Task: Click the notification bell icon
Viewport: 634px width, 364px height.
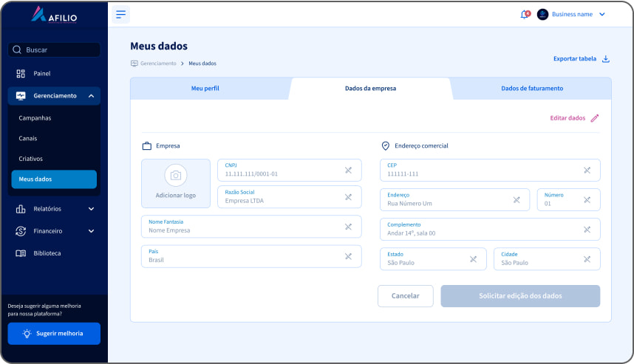Action: click(x=525, y=14)
